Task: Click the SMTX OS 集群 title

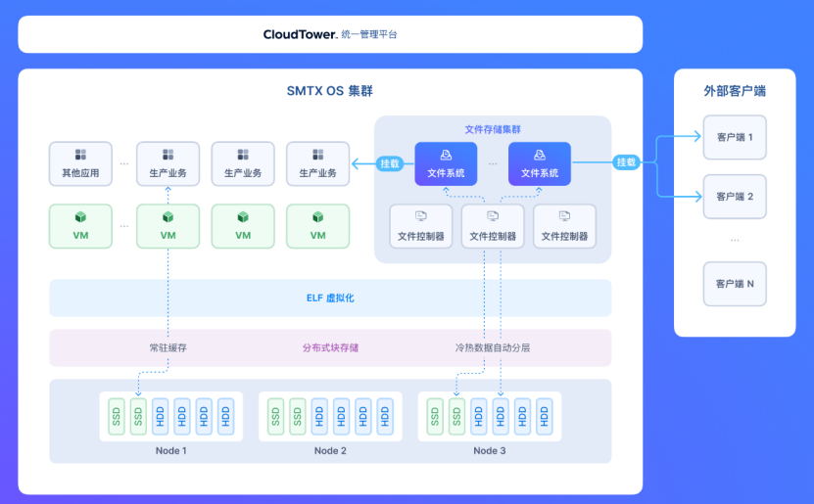Action: [x=330, y=91]
